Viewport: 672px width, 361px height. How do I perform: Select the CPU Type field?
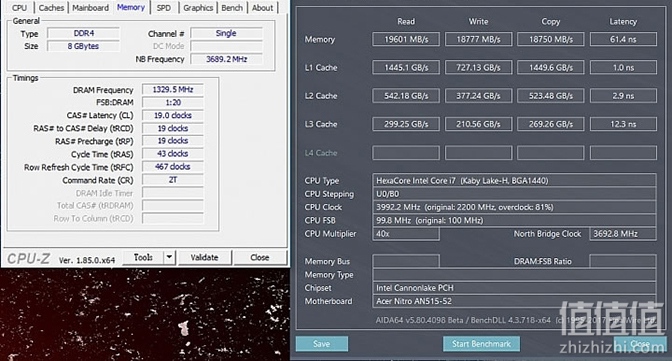(514, 180)
